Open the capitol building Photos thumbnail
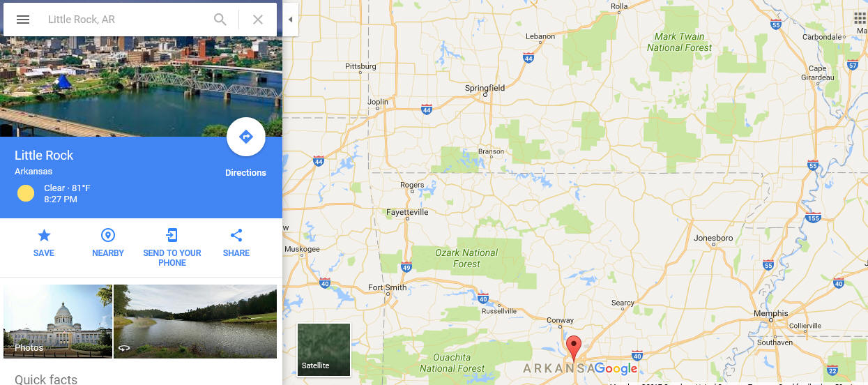Viewport: 868px width, 385px height. [58, 322]
